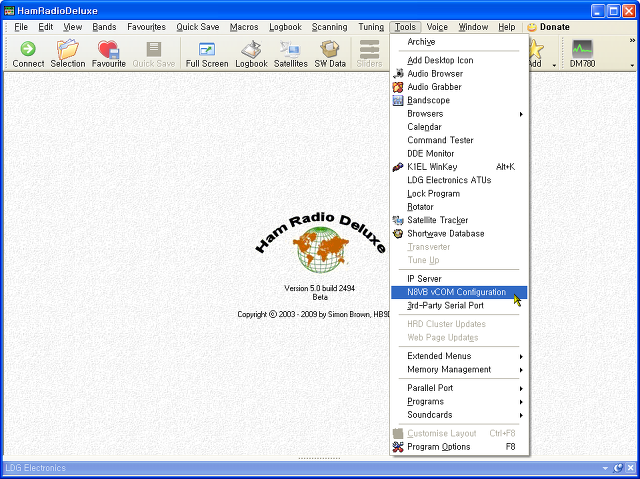Open the LDG Electronics pane dropdown arrow

[x=605, y=468]
